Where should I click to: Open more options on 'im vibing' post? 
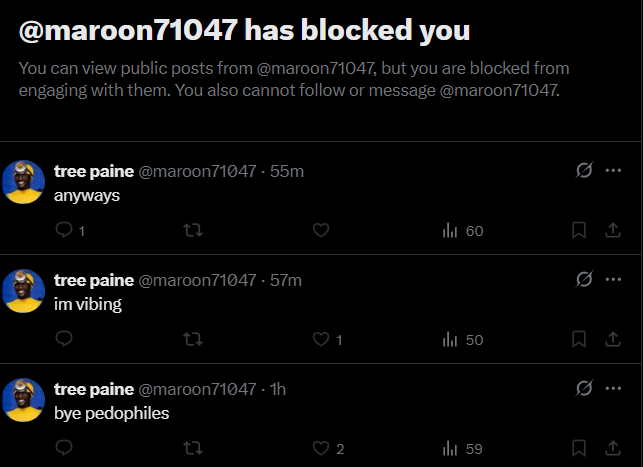[x=613, y=279]
